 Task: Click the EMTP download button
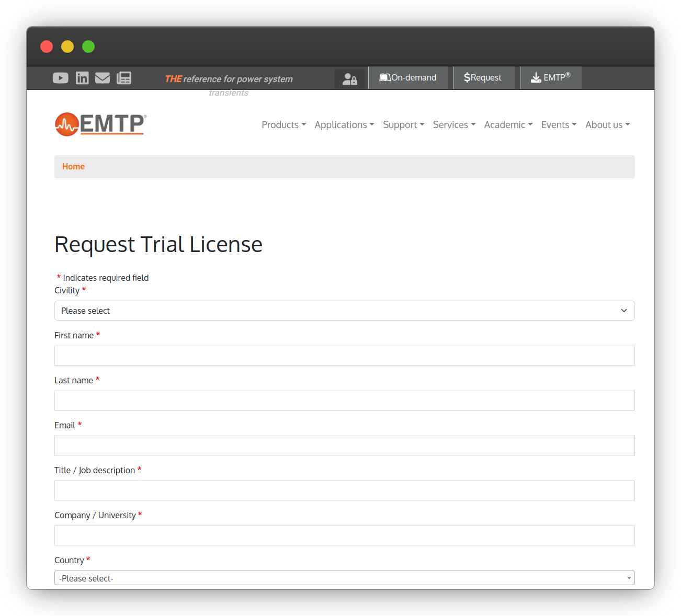click(x=551, y=77)
